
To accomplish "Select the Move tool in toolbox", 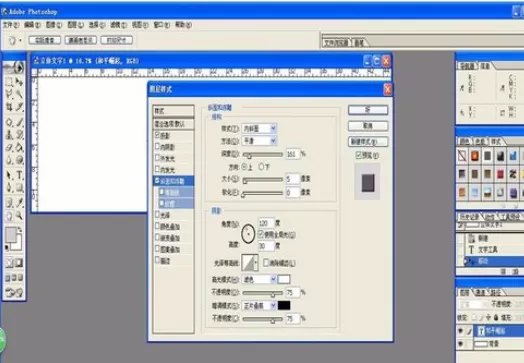I will 19,81.
